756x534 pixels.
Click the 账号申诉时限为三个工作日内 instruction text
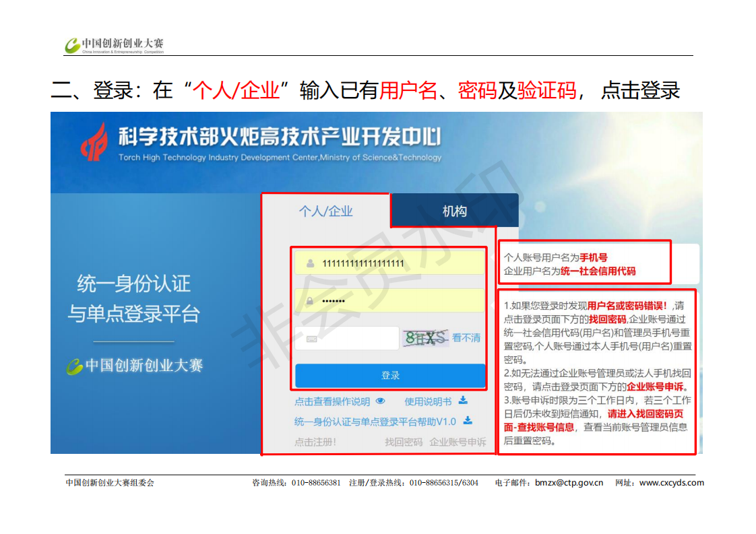(x=574, y=400)
